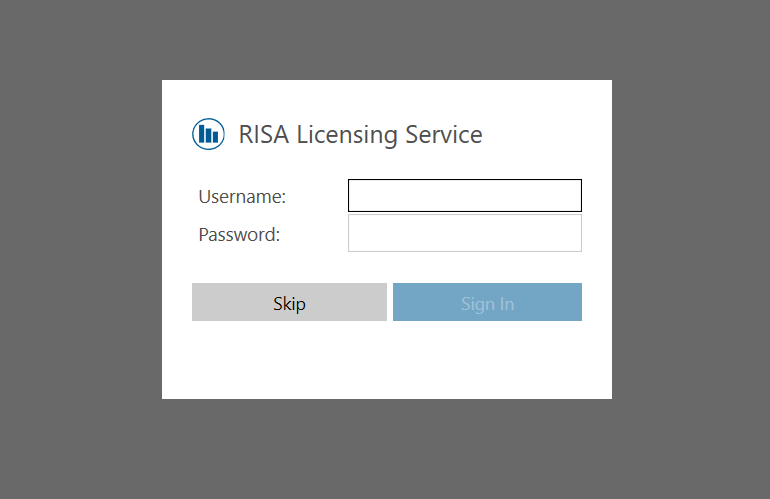Click the "Password:" label
The width and height of the screenshot is (770, 499).
(239, 235)
